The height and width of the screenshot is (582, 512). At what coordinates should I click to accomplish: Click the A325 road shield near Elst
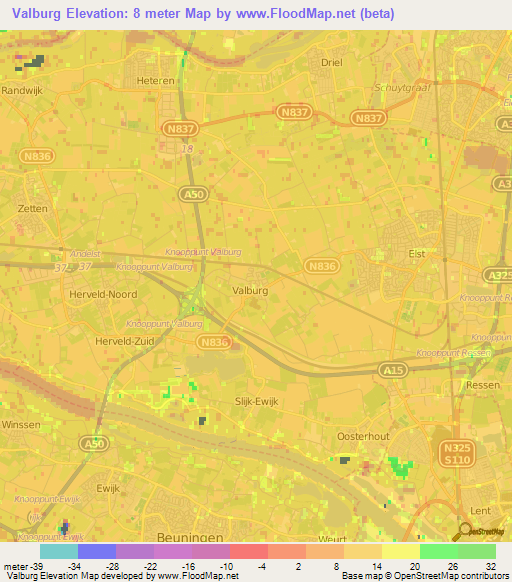coord(498,275)
